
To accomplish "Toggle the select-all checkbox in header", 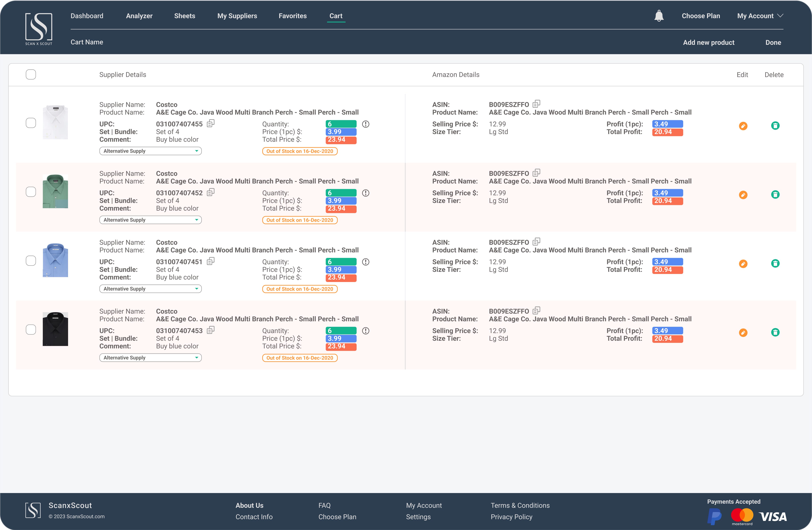I will pyautogui.click(x=31, y=74).
